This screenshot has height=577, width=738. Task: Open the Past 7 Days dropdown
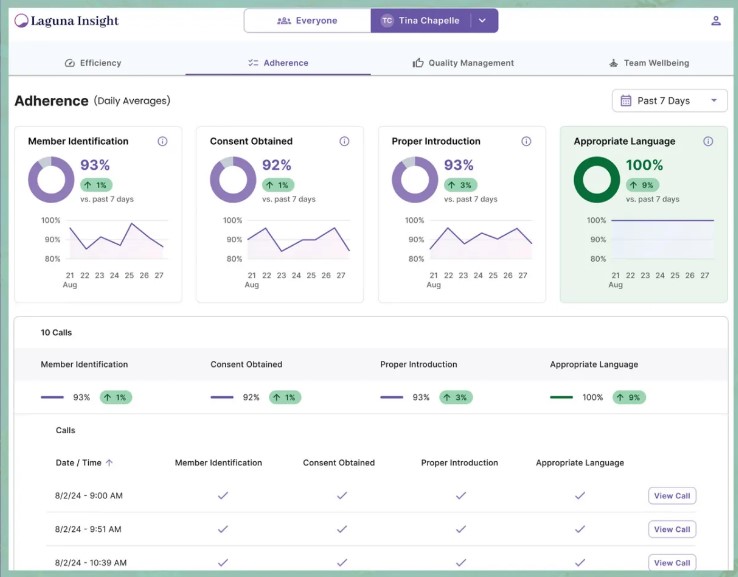coord(669,101)
